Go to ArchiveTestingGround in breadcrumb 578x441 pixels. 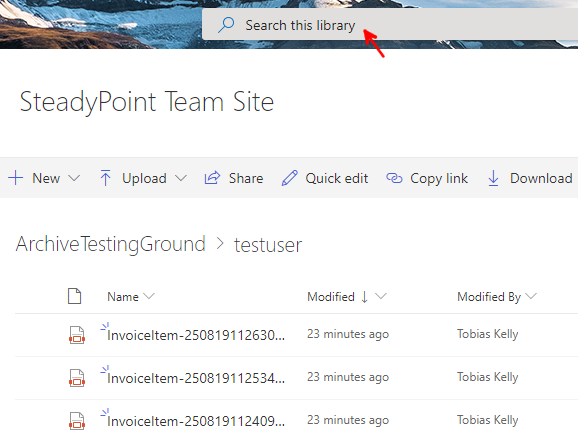(111, 244)
